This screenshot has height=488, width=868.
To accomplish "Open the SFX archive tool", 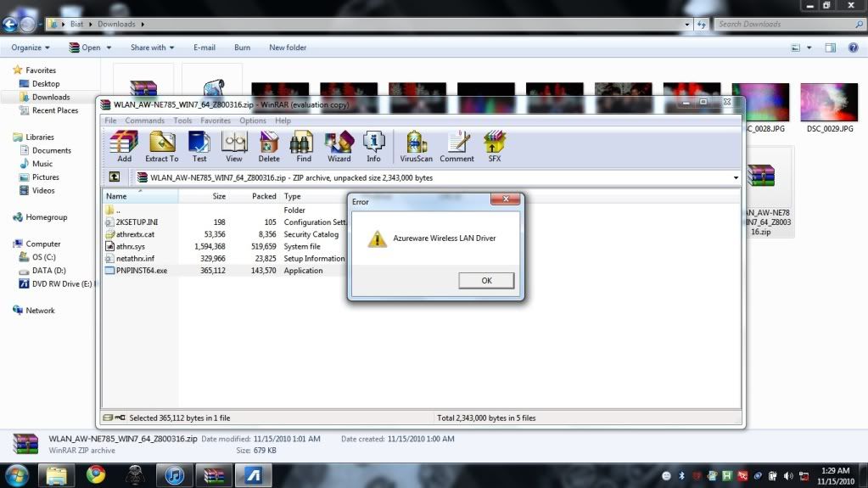I will (x=495, y=146).
